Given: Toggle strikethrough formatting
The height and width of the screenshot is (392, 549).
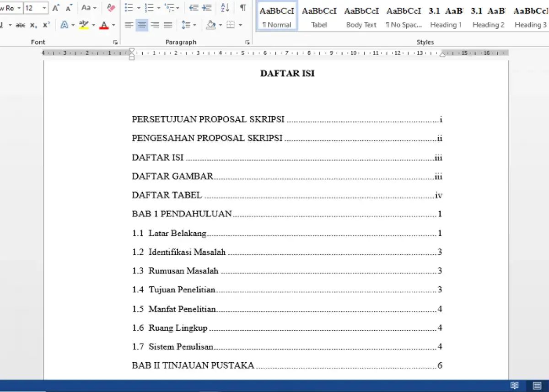Looking at the screenshot, I should click(20, 25).
